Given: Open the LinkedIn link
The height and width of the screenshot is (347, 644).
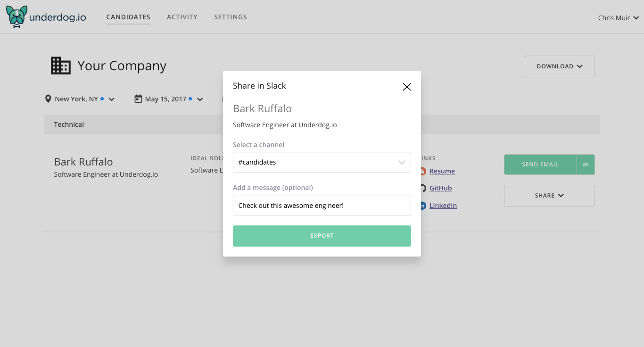Looking at the screenshot, I should 443,206.
